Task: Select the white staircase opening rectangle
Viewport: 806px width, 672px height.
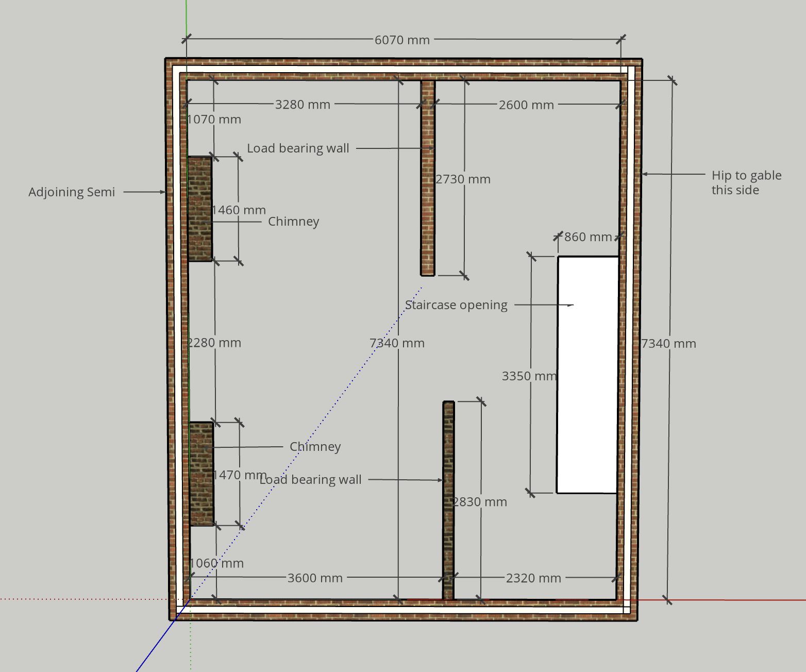Action: (587, 374)
